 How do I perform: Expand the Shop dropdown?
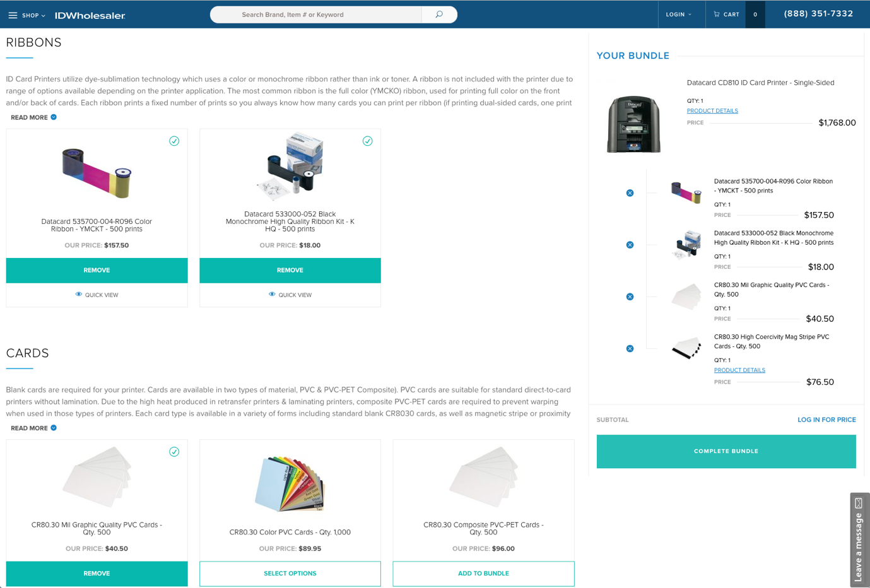click(33, 15)
